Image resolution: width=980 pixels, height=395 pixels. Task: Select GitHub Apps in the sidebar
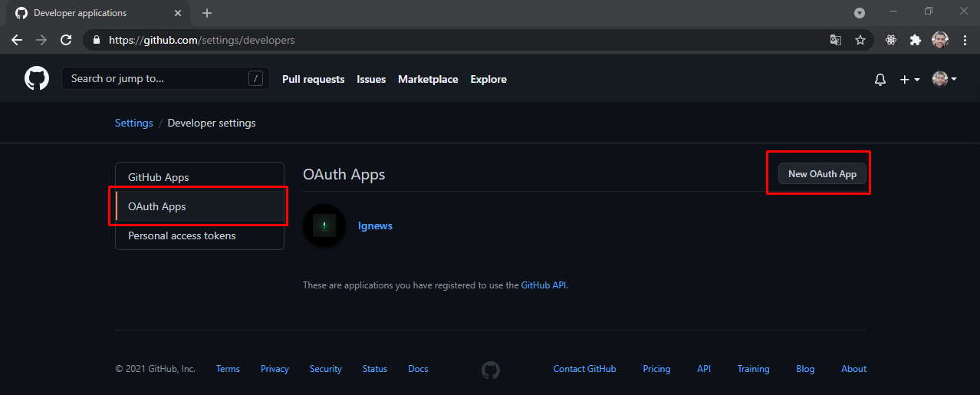point(199,177)
